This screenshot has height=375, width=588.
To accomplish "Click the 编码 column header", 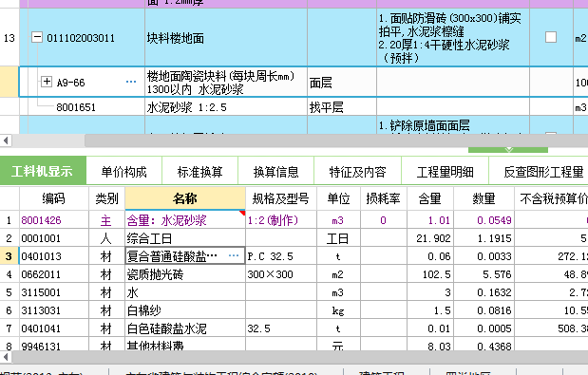I will [x=54, y=198].
